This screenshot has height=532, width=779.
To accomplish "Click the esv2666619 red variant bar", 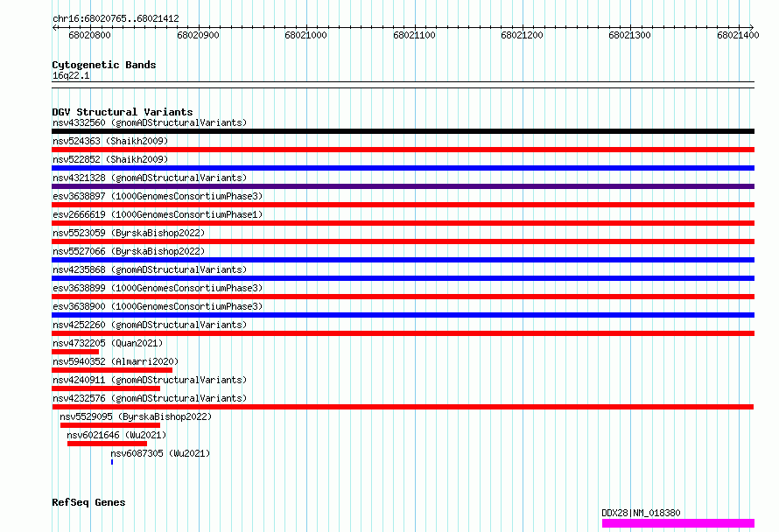I will pos(403,223).
